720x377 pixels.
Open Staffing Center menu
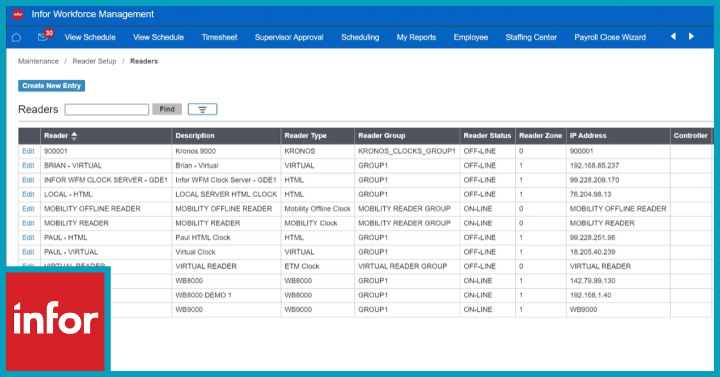point(531,37)
